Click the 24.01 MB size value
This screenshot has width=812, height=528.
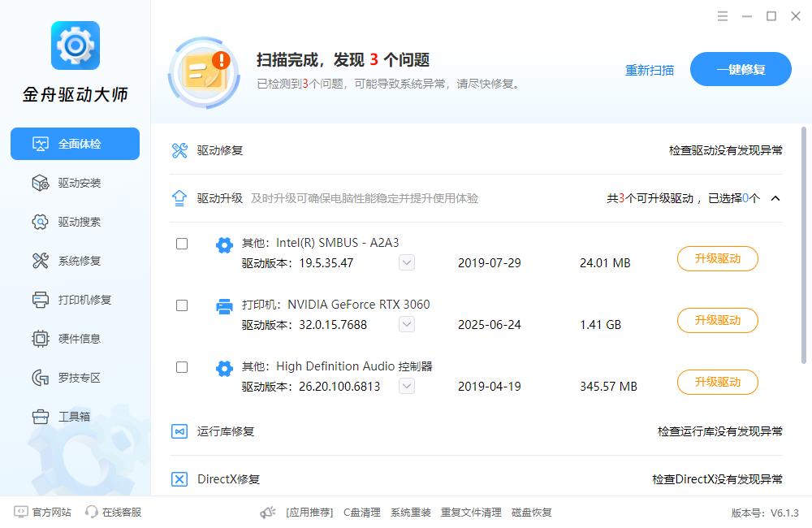[605, 263]
